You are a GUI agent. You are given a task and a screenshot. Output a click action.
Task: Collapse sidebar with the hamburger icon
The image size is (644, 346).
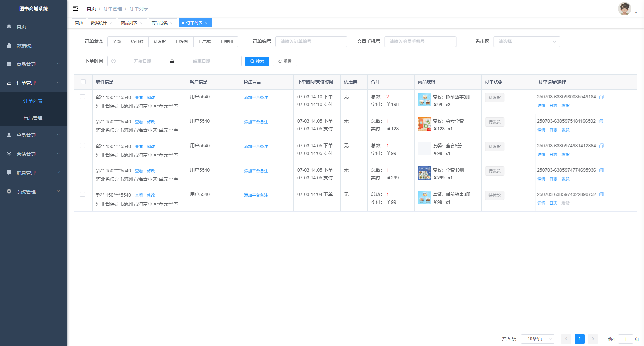click(75, 8)
